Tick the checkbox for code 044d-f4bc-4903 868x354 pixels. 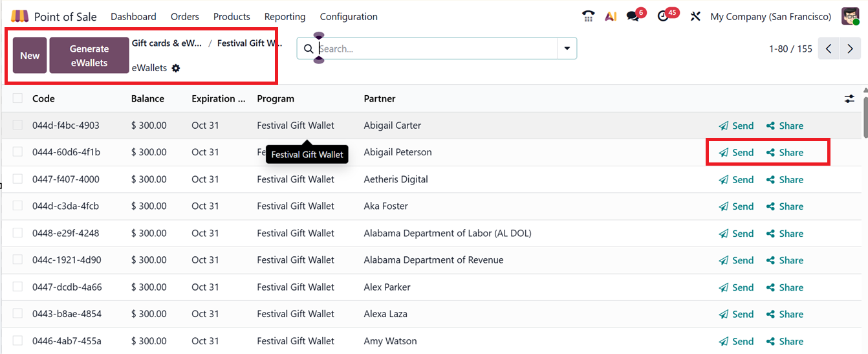tap(17, 126)
